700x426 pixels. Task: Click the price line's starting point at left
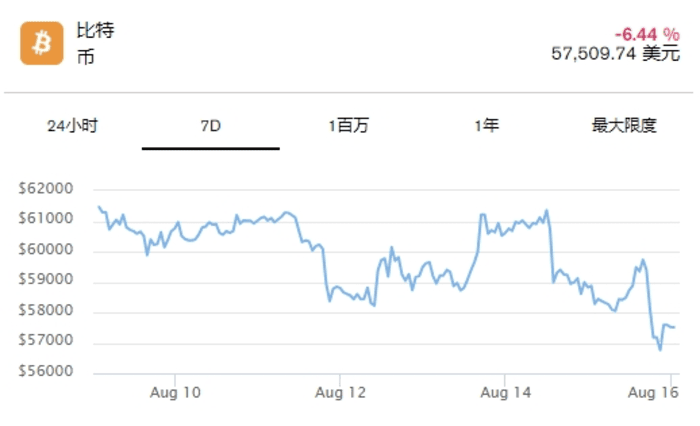coord(99,207)
